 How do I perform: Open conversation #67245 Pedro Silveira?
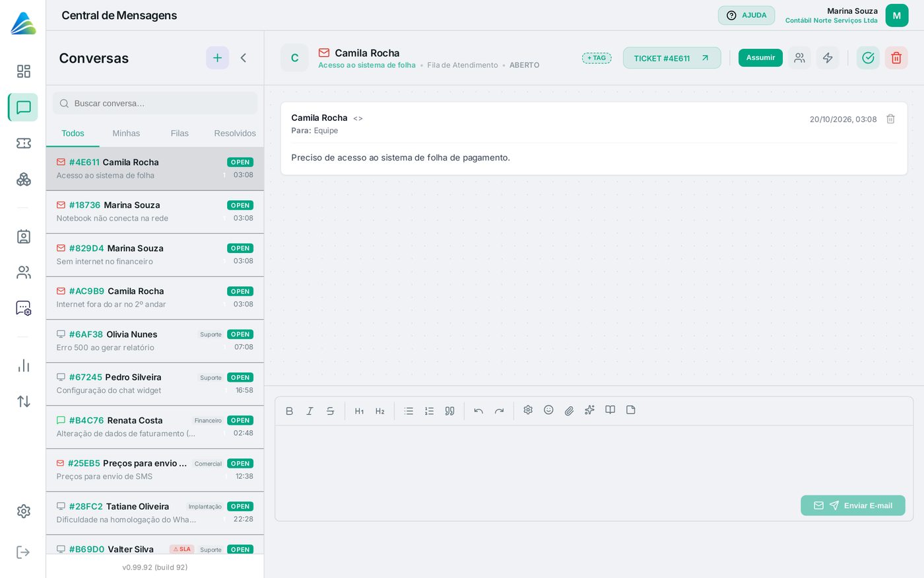point(155,384)
